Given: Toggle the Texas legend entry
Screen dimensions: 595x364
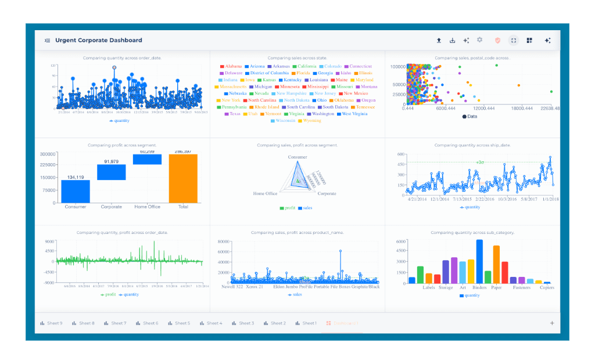Looking at the screenshot, I should coord(232,114).
